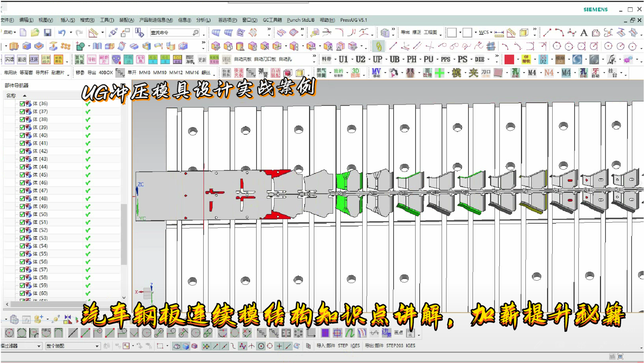Viewport: 644px width, 363px height.
Task: Click the Move Face icon
Action: click(215, 46)
